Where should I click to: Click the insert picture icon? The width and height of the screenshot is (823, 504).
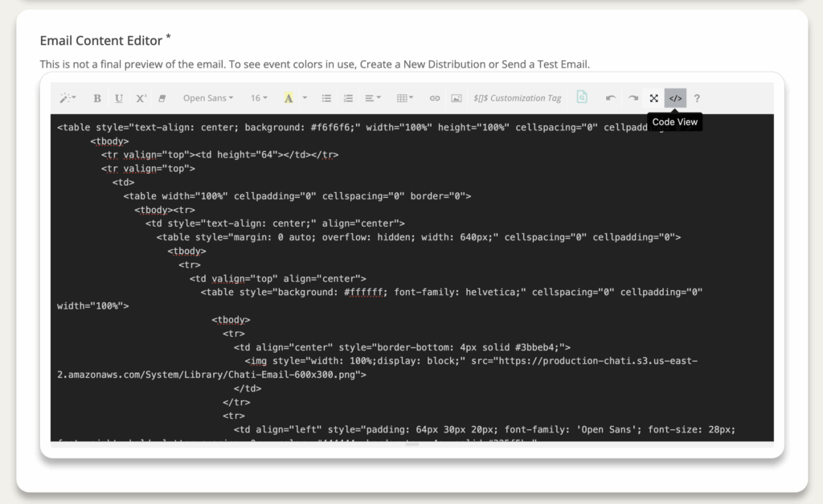(x=457, y=98)
